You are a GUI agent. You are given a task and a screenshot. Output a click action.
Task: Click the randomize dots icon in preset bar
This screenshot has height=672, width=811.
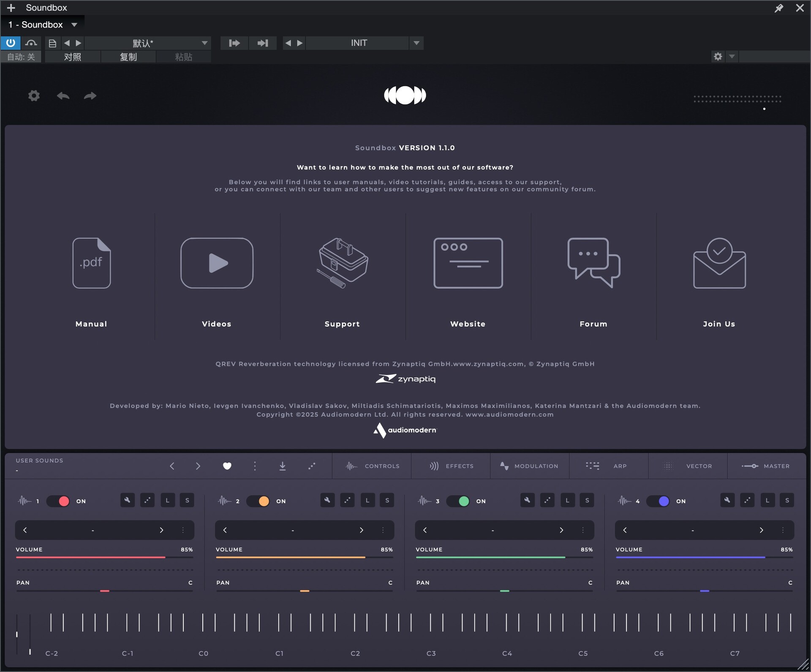(312, 466)
